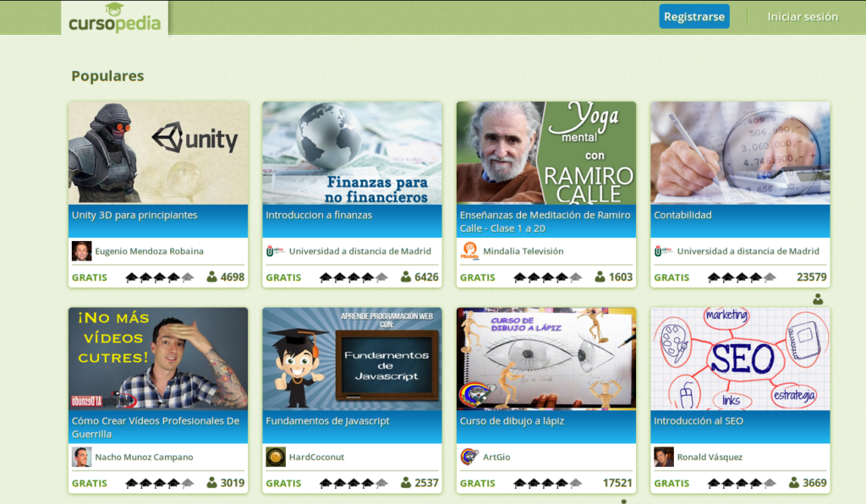Screen dimensions: 866x504
Task: Open the Unity 3D course thumbnail
Action: point(158,153)
